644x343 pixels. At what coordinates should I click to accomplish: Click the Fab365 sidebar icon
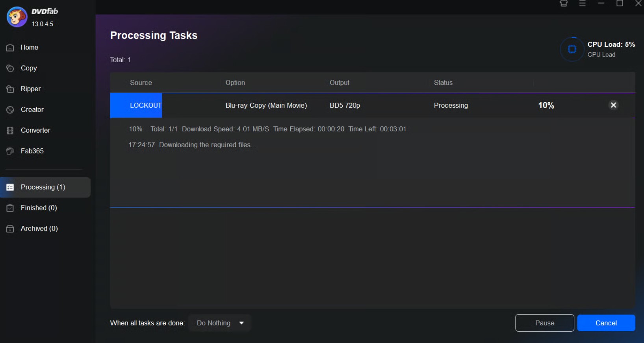click(10, 151)
